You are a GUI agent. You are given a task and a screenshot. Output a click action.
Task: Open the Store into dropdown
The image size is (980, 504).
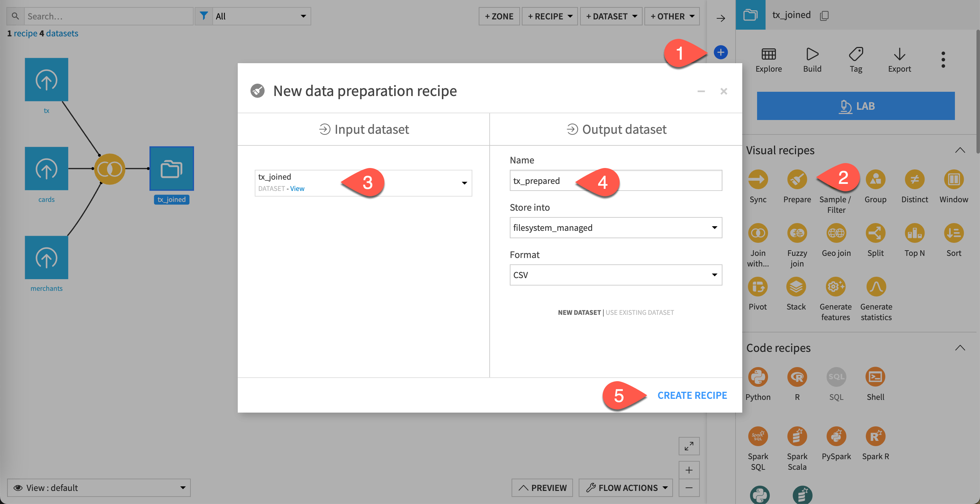click(615, 227)
